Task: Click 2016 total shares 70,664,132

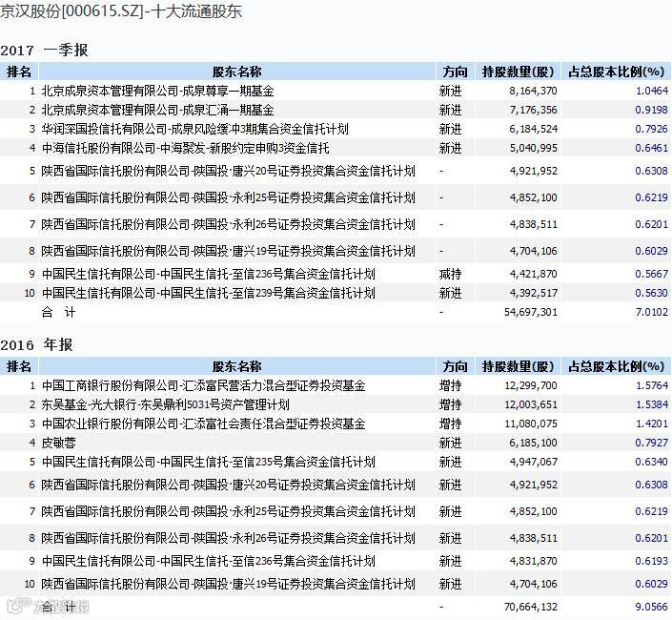Action: (x=531, y=608)
